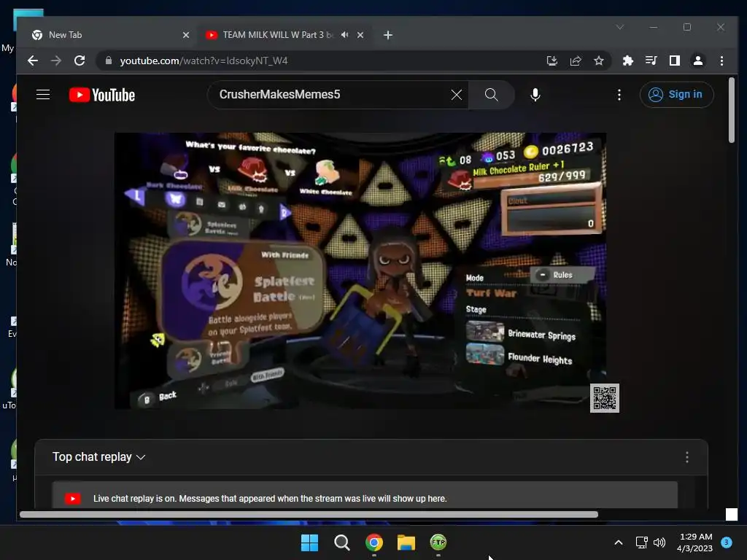Open a new browser tab
The image size is (747, 560).
pos(388,35)
